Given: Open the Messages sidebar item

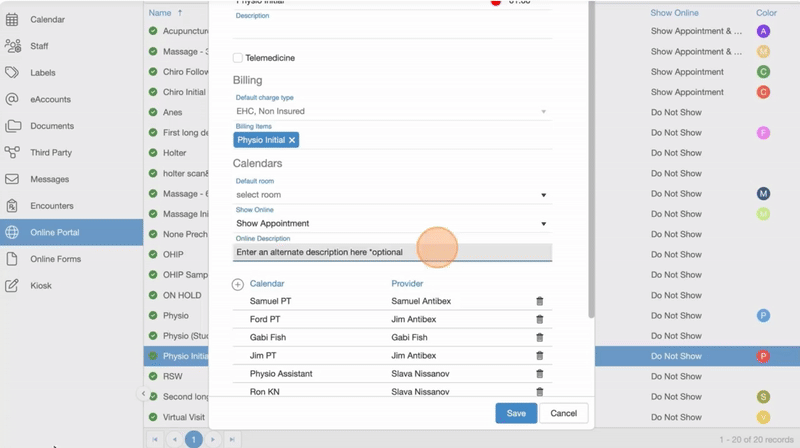Looking at the screenshot, I should 49,179.
